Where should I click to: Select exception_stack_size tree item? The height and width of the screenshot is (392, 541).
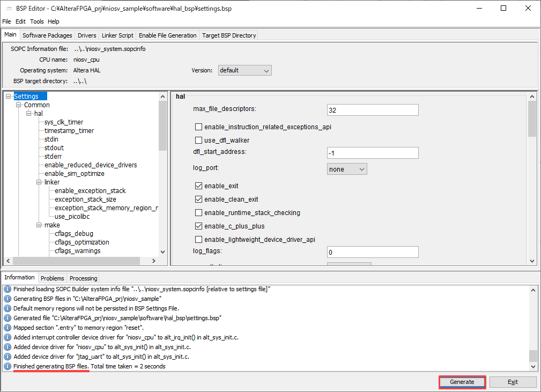86,199
